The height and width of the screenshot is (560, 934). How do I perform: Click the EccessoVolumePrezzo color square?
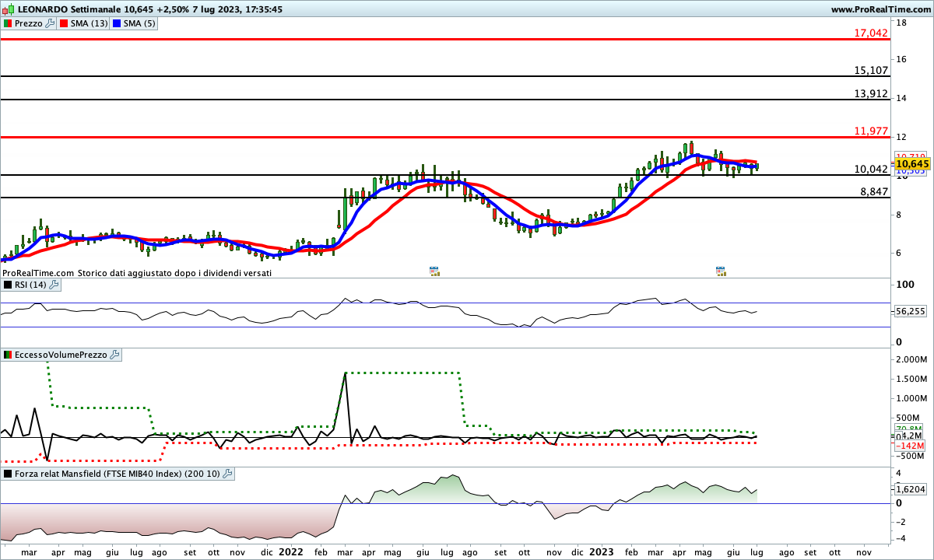point(8,355)
